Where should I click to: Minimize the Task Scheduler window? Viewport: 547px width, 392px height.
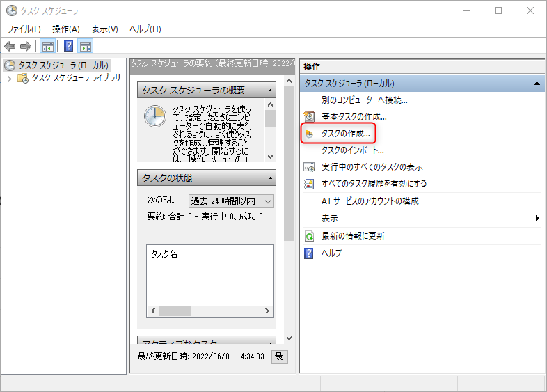pyautogui.click(x=467, y=11)
